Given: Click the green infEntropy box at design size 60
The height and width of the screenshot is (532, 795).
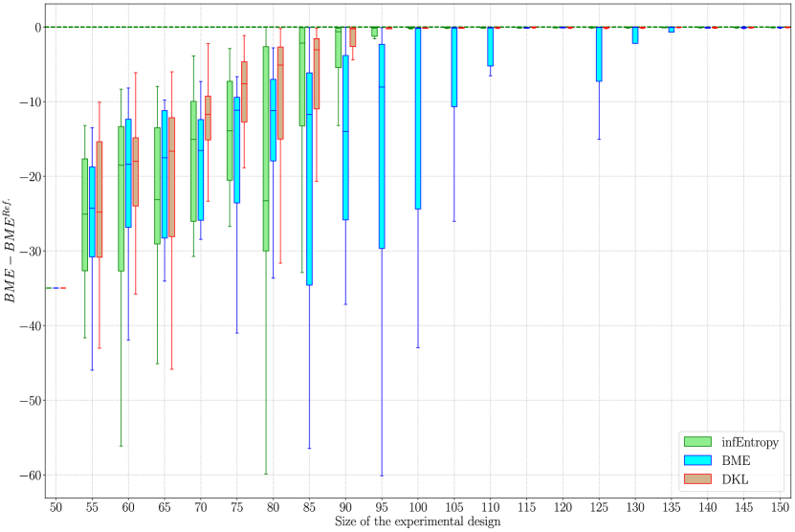Looking at the screenshot, I should (x=121, y=199).
